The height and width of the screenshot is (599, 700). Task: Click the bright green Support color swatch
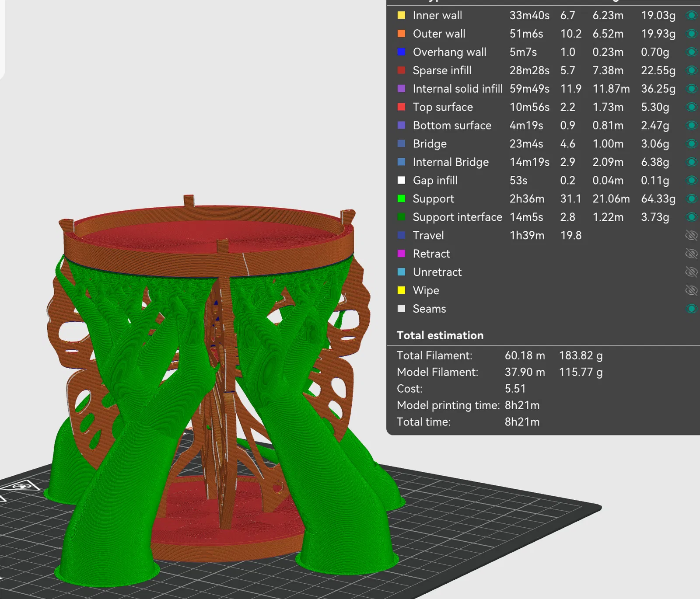click(x=401, y=199)
